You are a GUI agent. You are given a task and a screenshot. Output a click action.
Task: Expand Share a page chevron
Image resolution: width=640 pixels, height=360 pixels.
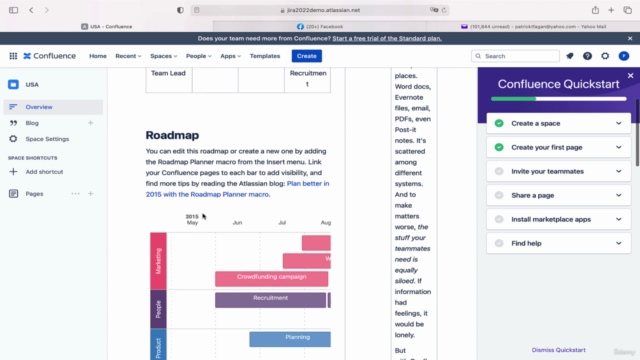[619, 195]
